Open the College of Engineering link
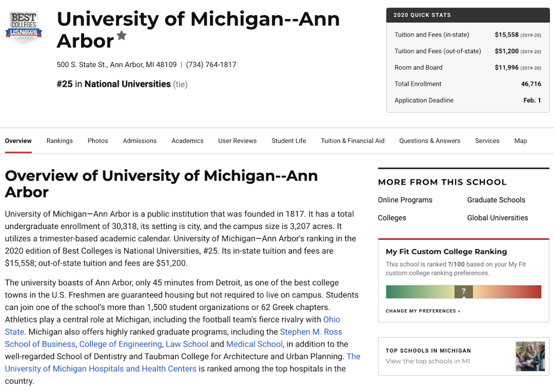 [x=121, y=344]
